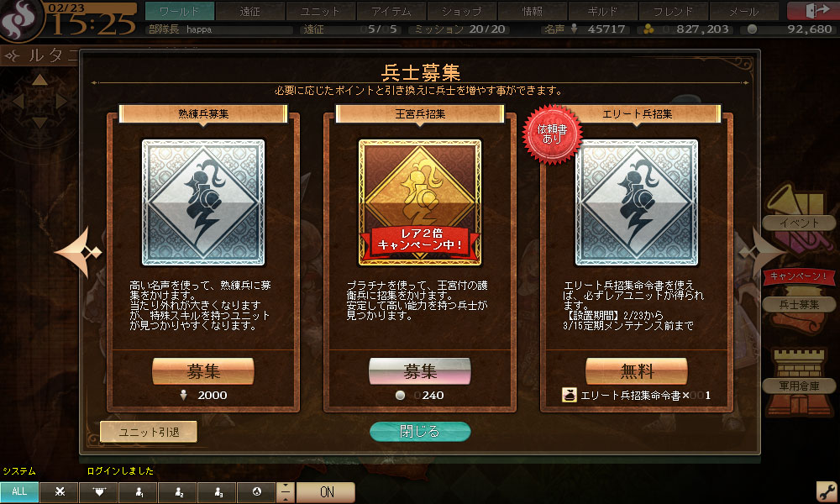
Task: Select the person 3 chat channel icon
Action: coord(218,491)
